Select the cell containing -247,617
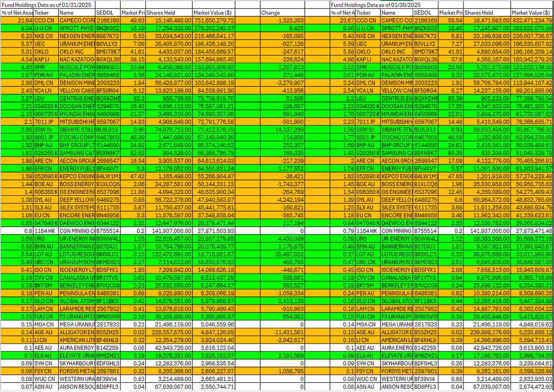The image size is (554, 392). (x=283, y=52)
